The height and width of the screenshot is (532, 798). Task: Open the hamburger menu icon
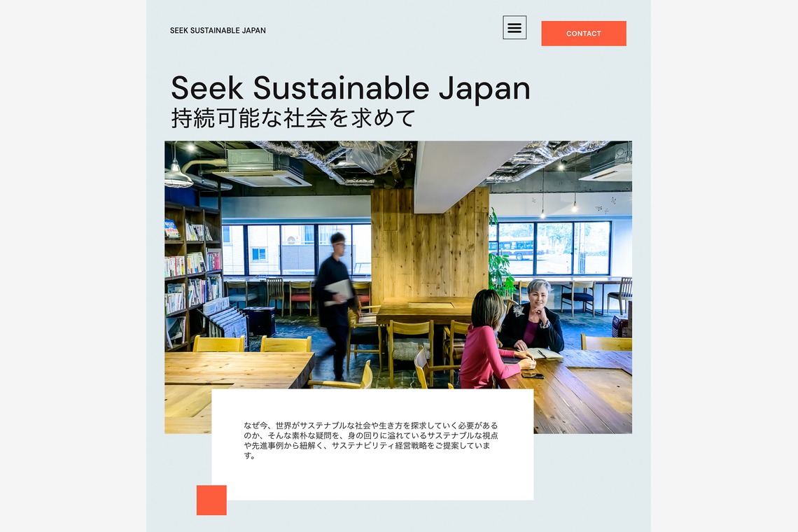click(514, 27)
